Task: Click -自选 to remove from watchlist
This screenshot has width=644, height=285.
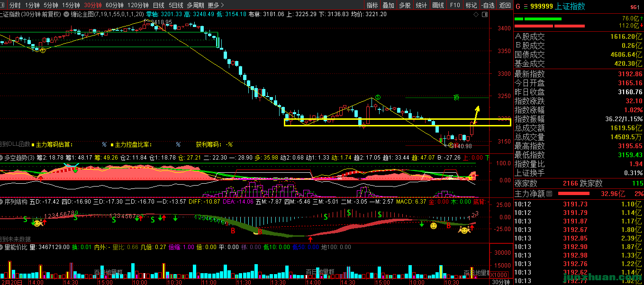Action: pyautogui.click(x=488, y=5)
